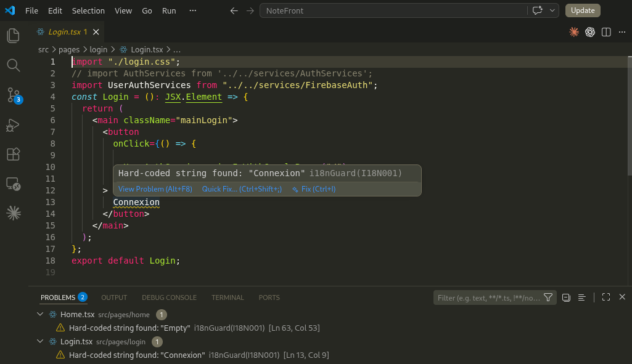Click the ChatGPT icon in editor toolbar
The width and height of the screenshot is (632, 364).
coord(590,32)
